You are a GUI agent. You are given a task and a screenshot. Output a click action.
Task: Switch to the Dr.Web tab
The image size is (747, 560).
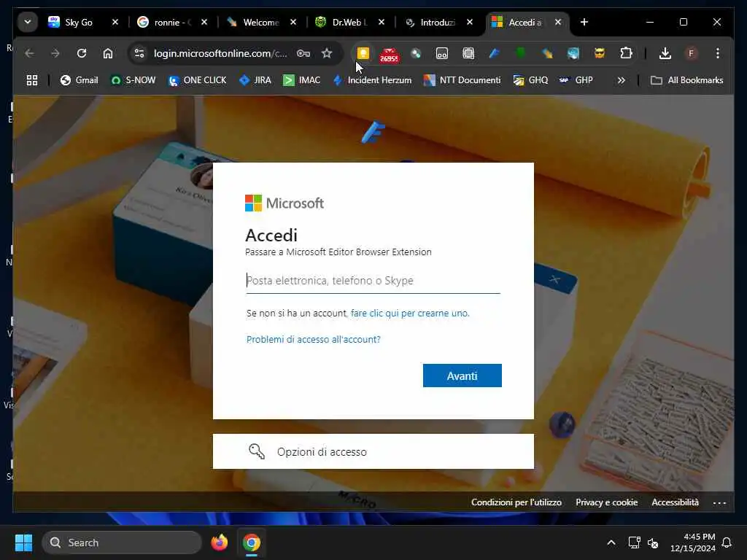point(350,23)
